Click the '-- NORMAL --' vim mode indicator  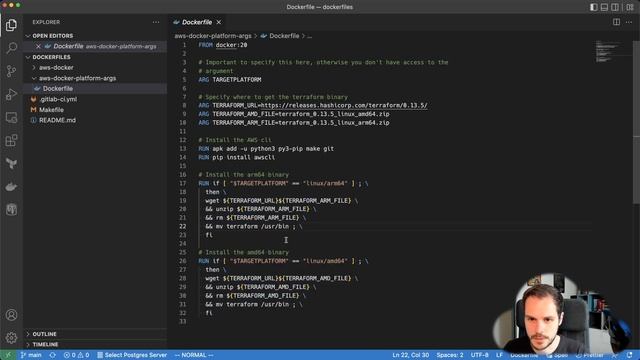click(x=194, y=355)
